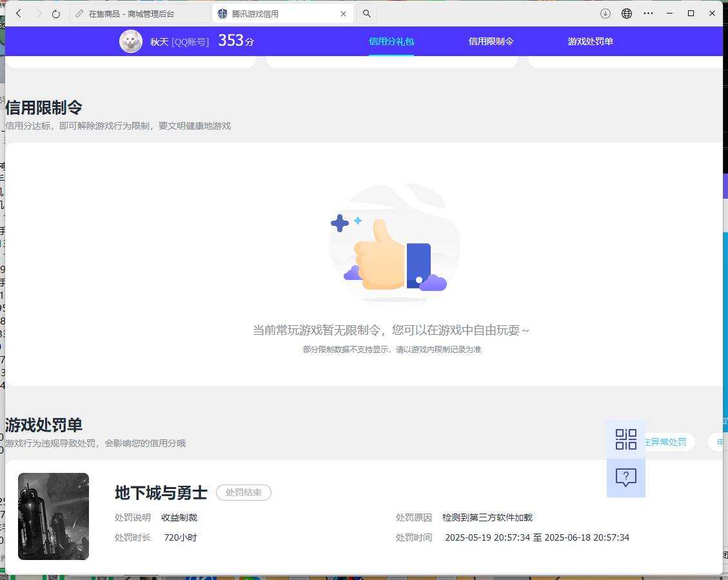
Task: Open the 游戏处罚单 navigation tab
Action: point(590,41)
